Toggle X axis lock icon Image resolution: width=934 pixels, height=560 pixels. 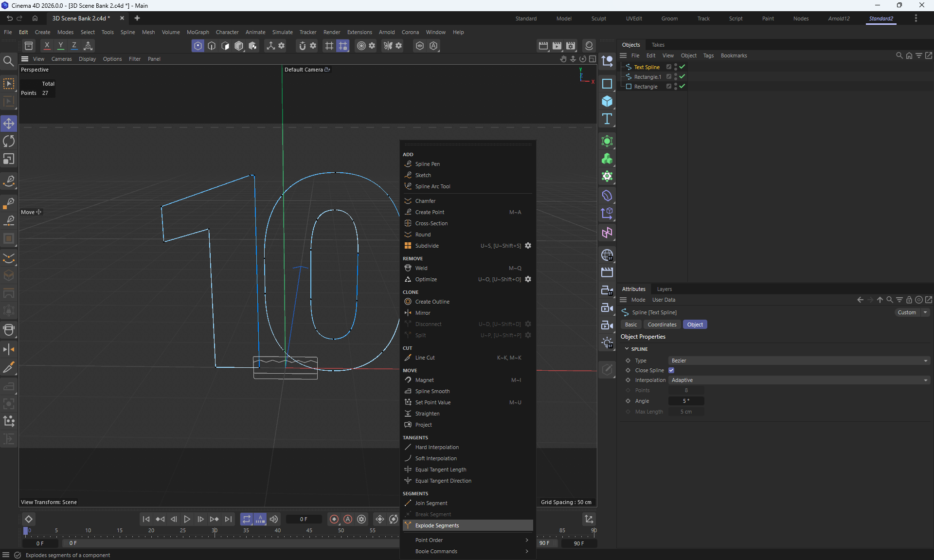[x=47, y=45]
